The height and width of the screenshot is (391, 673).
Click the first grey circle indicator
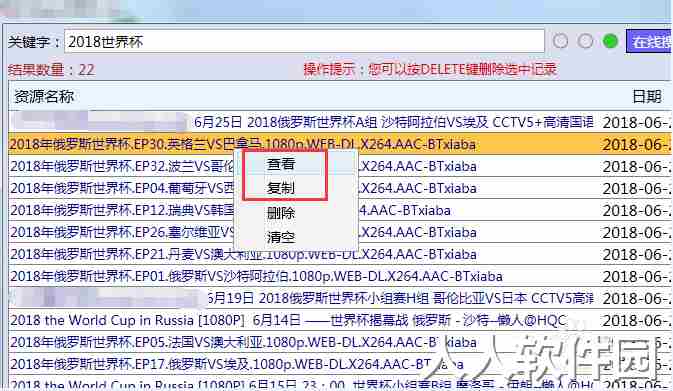pyautogui.click(x=560, y=41)
